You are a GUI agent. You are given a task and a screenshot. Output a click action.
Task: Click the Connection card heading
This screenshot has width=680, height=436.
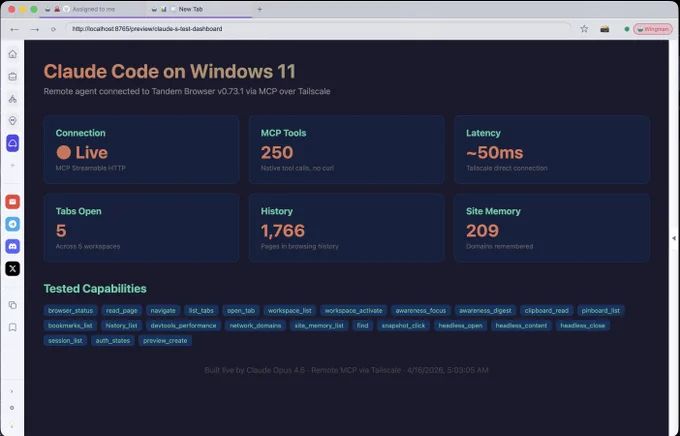point(80,133)
